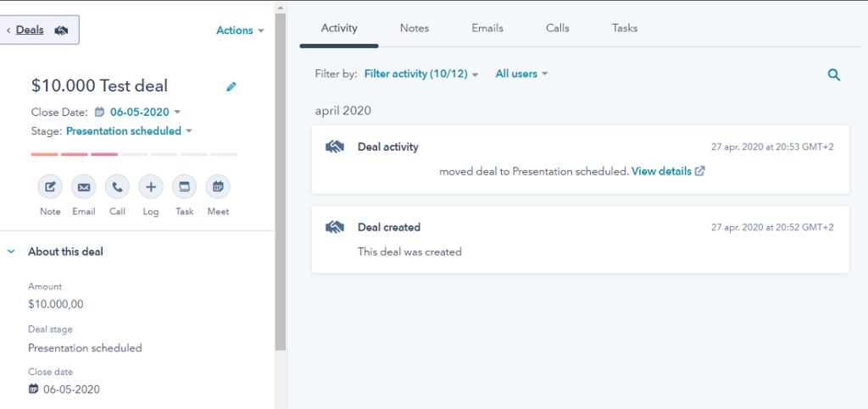The image size is (868, 409).
Task: Open the Stage Presentation scheduled dropdown
Action: click(x=129, y=131)
